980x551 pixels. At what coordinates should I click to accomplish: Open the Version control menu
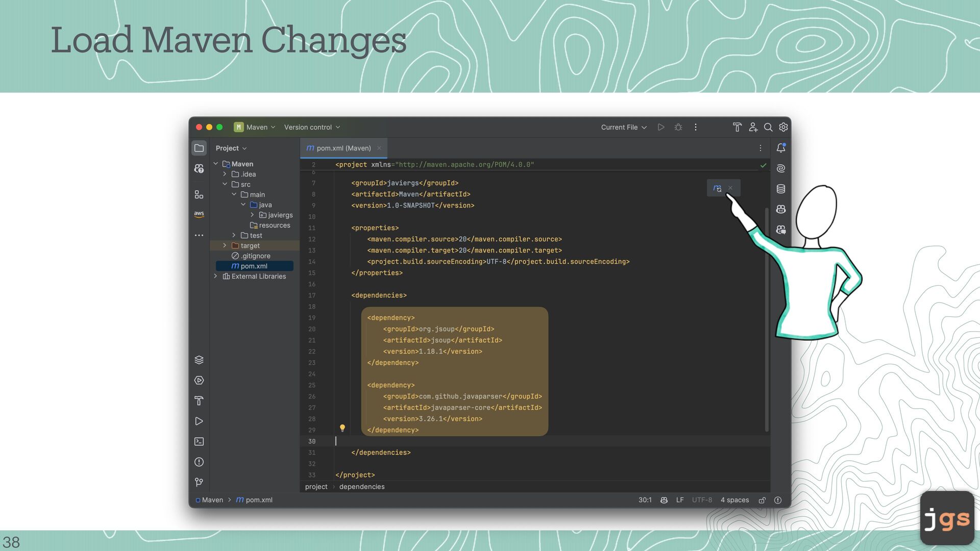pos(312,127)
